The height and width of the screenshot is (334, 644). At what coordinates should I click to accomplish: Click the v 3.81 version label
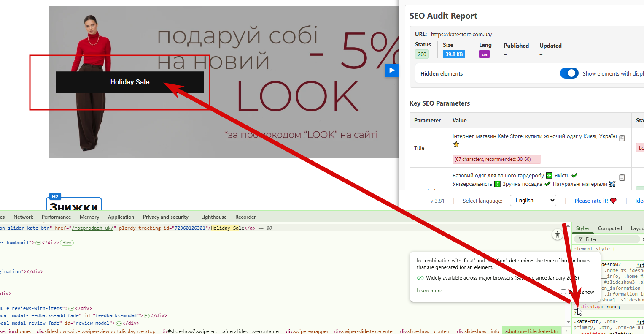click(x=437, y=201)
